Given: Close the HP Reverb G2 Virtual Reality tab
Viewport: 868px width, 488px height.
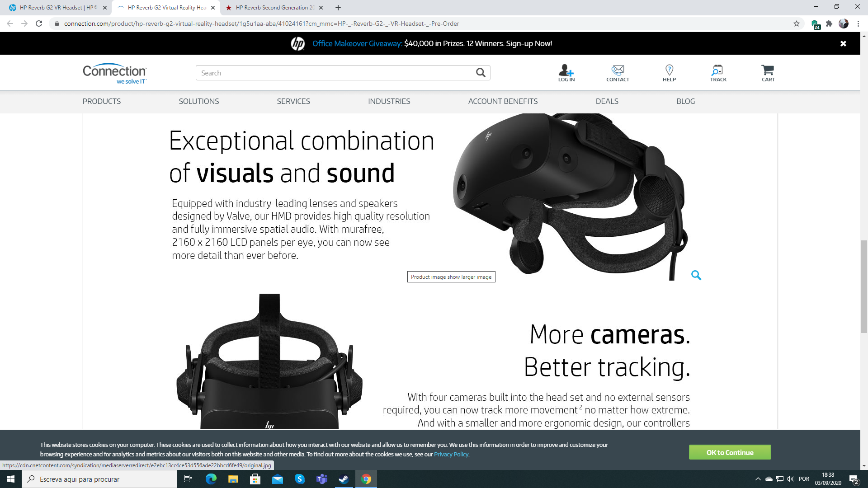Looking at the screenshot, I should pos(213,8).
